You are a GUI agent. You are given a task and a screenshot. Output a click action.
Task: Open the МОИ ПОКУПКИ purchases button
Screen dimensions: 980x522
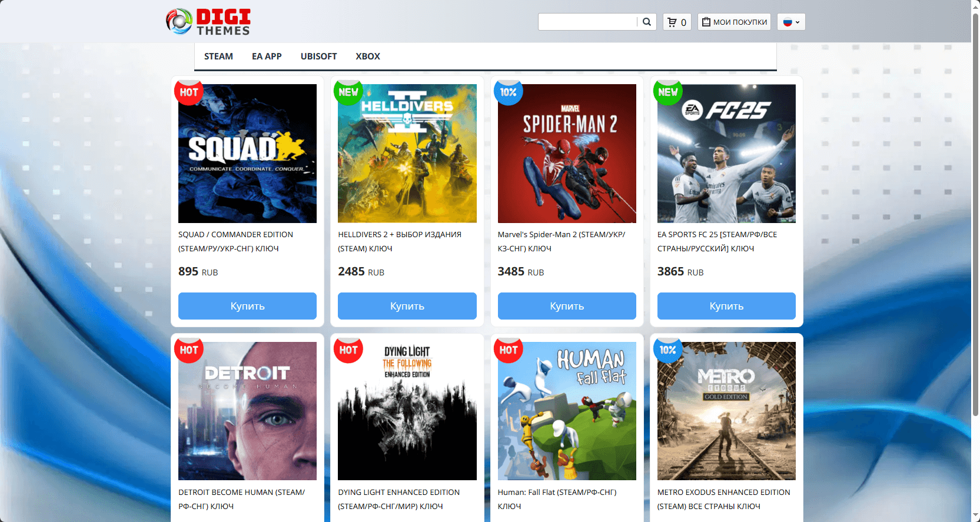(734, 22)
